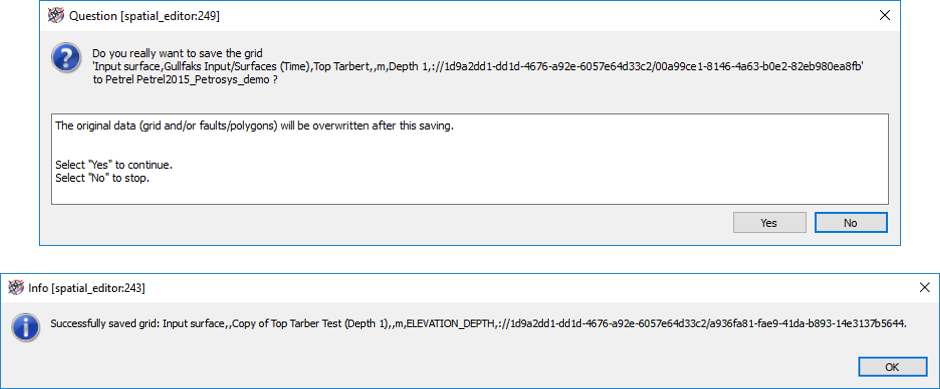Click the blue information icon
This screenshot has width=940, height=389.
point(27,327)
